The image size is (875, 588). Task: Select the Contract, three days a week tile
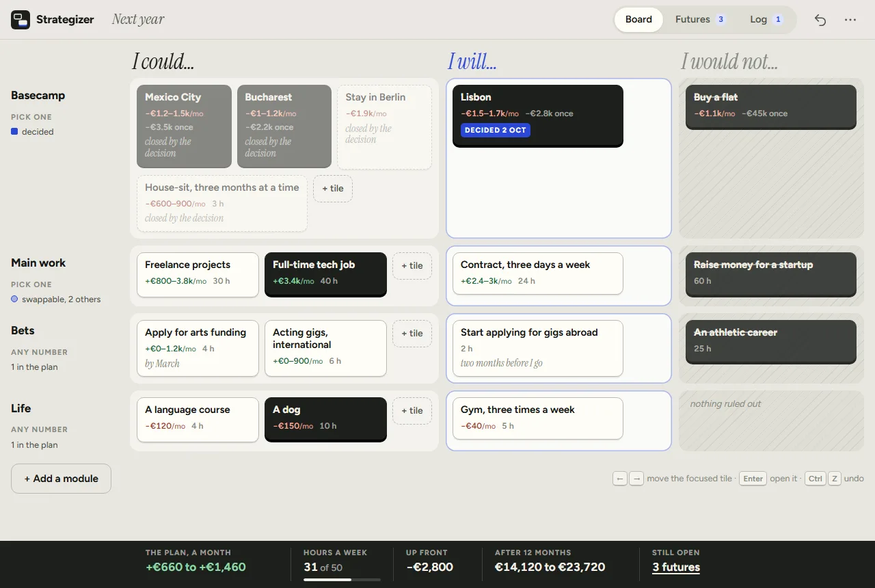click(538, 273)
